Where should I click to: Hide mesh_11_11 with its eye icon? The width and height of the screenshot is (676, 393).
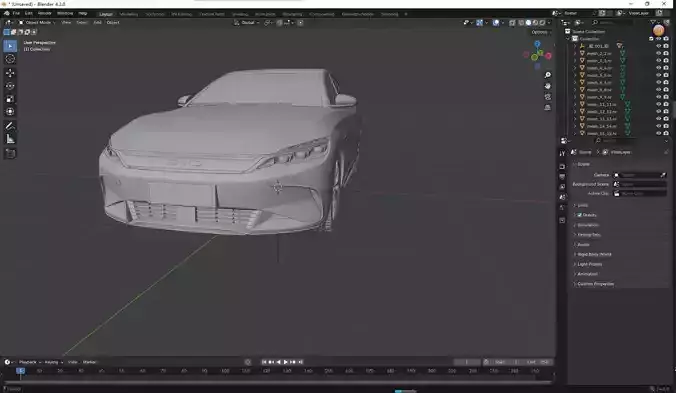tap(658, 104)
